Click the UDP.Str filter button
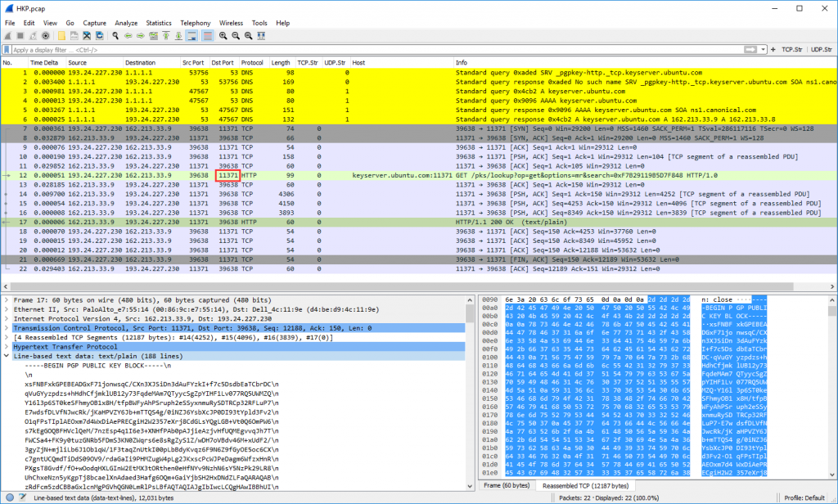The height and width of the screenshot is (504, 838). (x=822, y=50)
